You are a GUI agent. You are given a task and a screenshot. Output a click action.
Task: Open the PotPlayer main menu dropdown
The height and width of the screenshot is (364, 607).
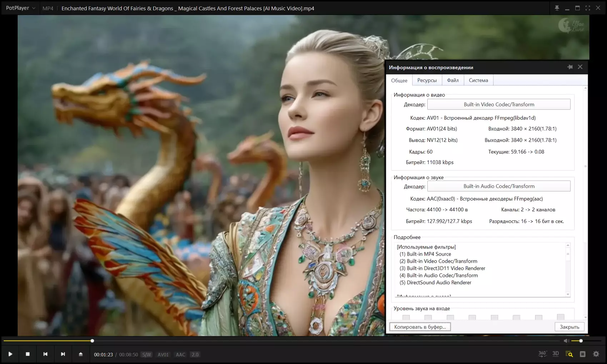pos(20,8)
